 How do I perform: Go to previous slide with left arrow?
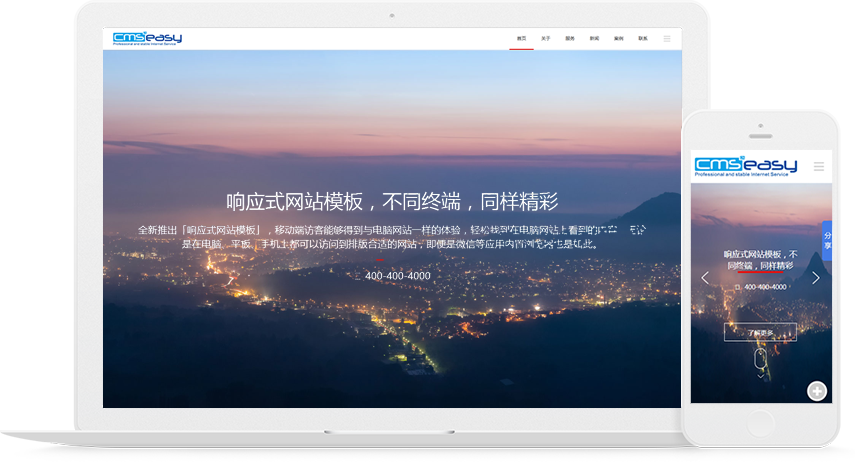point(705,278)
